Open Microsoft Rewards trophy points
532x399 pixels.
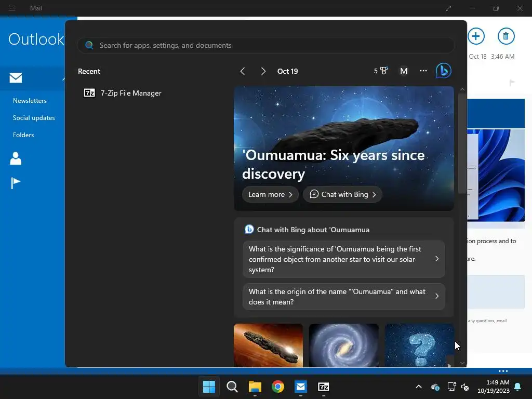pos(380,71)
